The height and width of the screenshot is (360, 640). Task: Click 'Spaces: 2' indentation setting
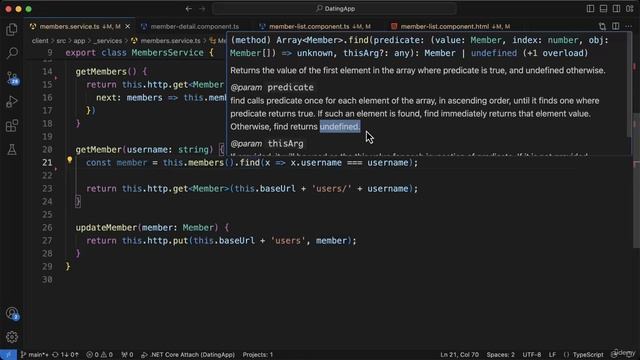[x=500, y=355]
